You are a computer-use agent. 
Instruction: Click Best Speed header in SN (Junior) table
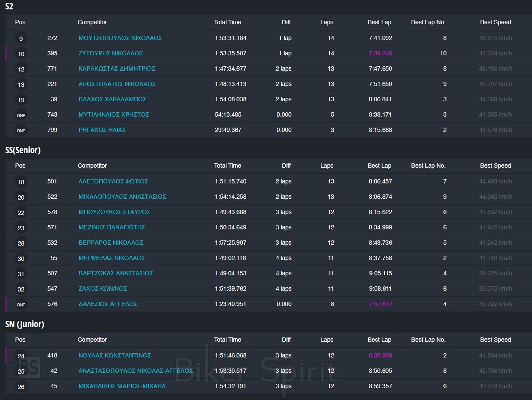tap(495, 340)
